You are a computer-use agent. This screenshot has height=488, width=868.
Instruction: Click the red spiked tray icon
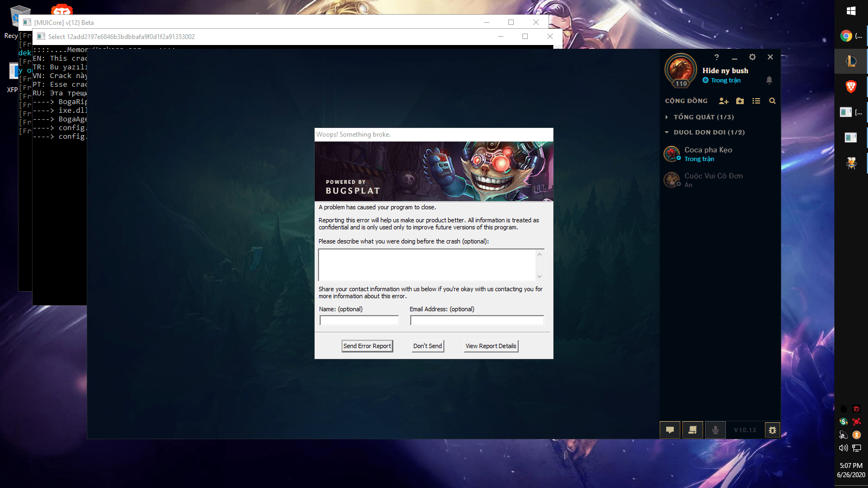(x=857, y=421)
